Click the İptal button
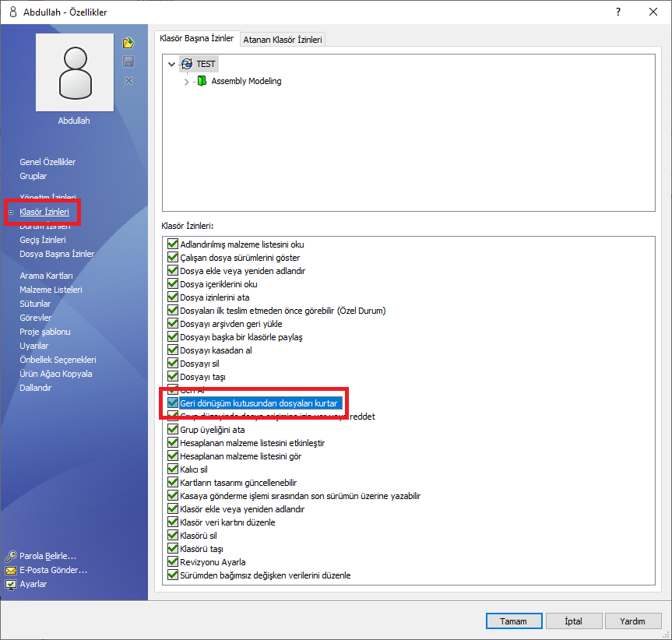The image size is (672, 640). [574, 621]
